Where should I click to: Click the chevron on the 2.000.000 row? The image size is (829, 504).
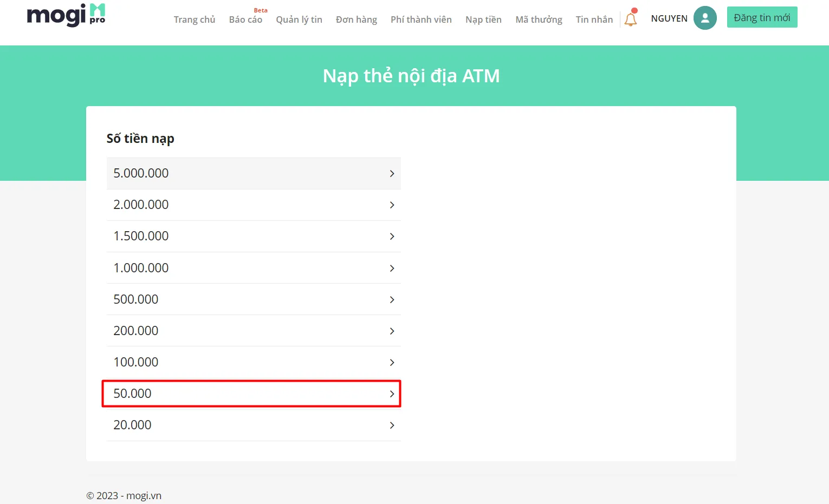pyautogui.click(x=392, y=205)
